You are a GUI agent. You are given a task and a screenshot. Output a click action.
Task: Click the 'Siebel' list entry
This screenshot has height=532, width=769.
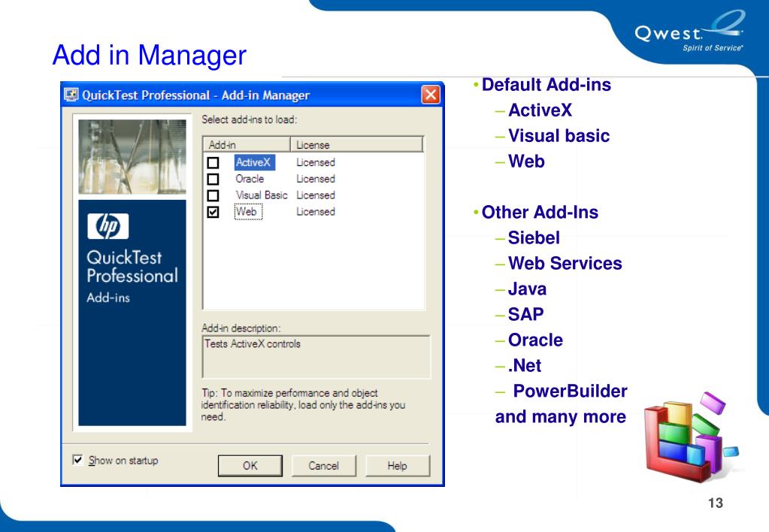(534, 237)
